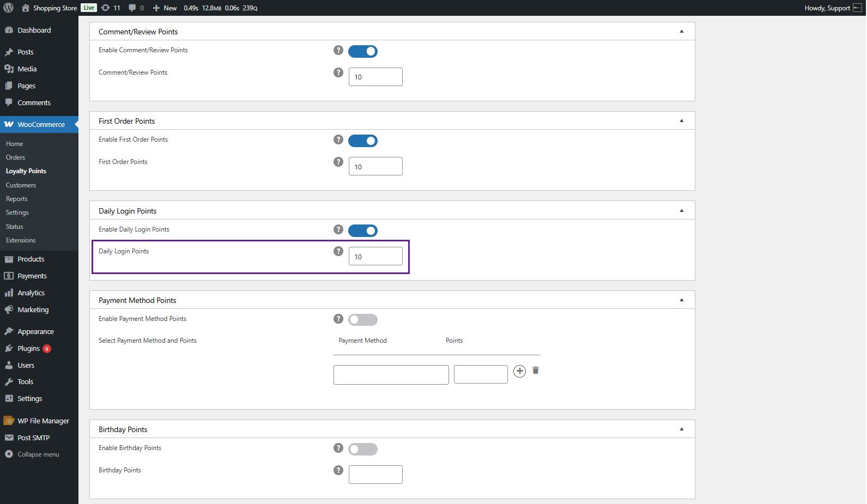This screenshot has height=504, width=867.
Task: Delete payment method row with trash icon
Action: point(536,371)
